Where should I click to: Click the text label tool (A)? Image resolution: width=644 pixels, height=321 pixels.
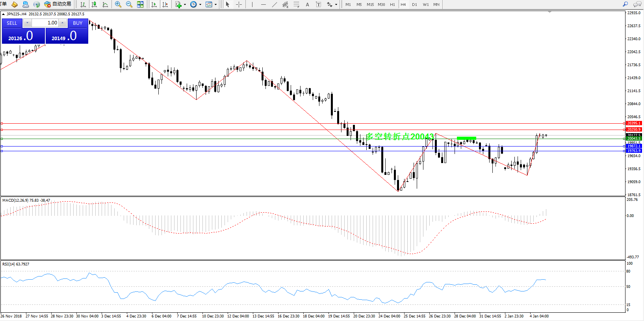[x=307, y=4]
